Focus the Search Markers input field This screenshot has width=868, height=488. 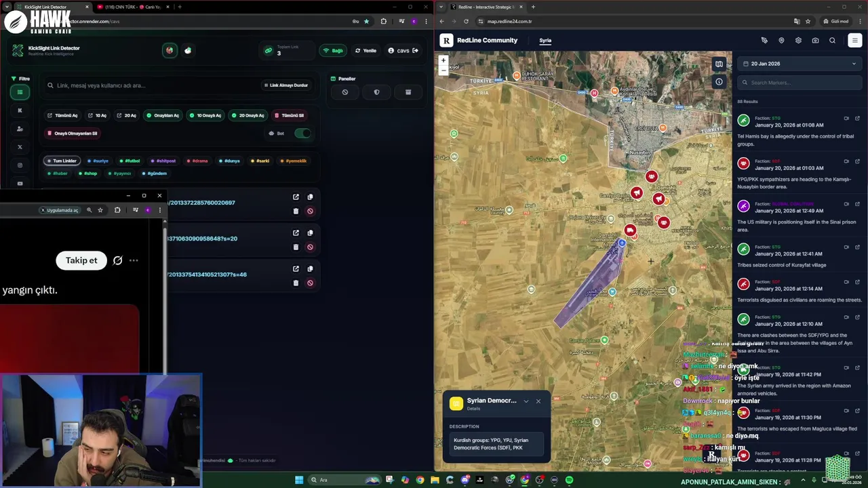tap(799, 83)
